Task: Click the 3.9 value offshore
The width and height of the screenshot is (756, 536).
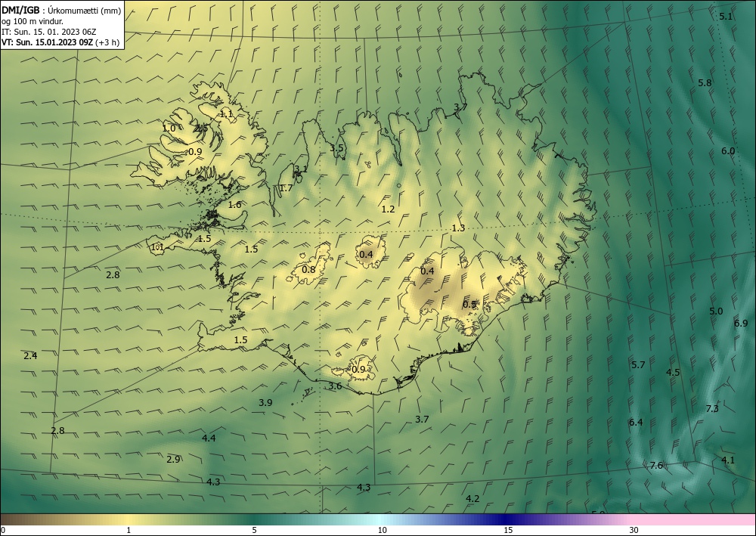Action: point(265,402)
